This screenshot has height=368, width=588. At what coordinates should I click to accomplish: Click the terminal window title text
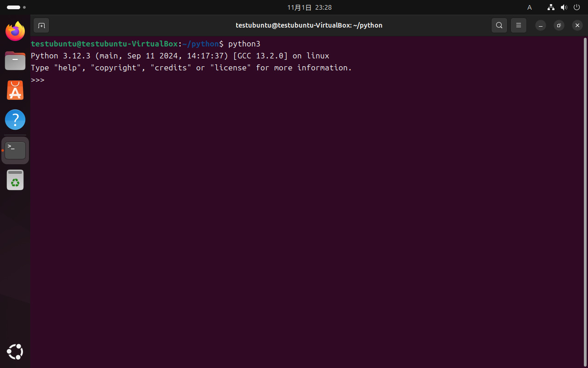tap(309, 25)
